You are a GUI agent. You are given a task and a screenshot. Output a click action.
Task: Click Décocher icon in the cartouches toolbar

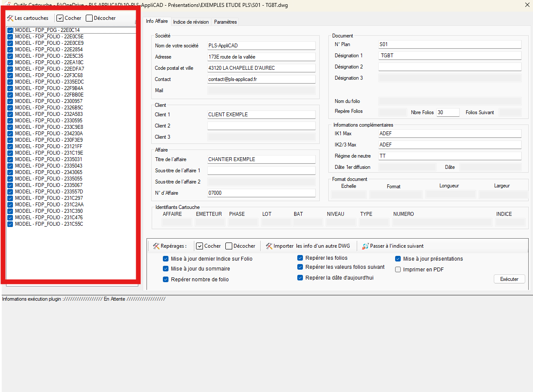point(89,18)
